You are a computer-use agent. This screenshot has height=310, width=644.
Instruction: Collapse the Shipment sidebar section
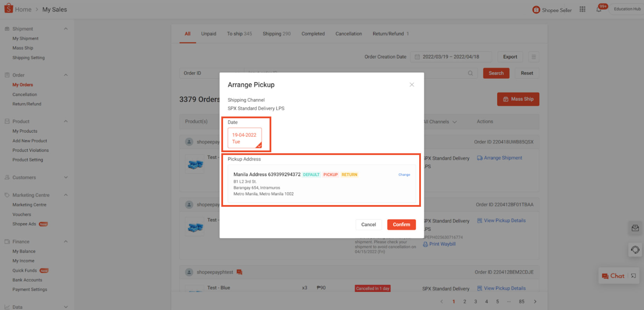[x=66, y=29]
